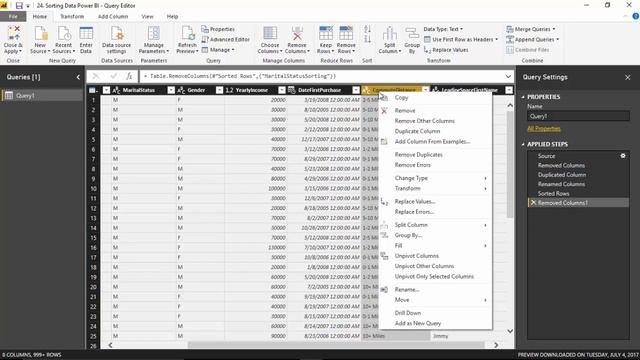Click Use First Row as Headers

click(461, 40)
